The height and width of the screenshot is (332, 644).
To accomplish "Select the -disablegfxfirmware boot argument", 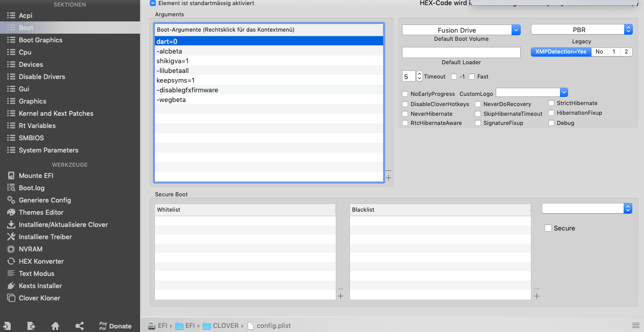I will coord(269,90).
